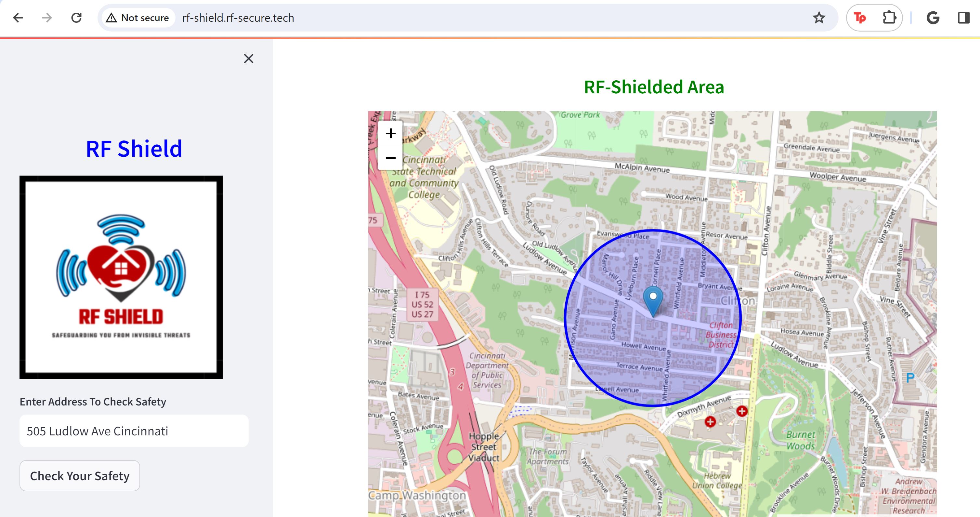The image size is (980, 517).
Task: Reload the current page
Action: 76,18
